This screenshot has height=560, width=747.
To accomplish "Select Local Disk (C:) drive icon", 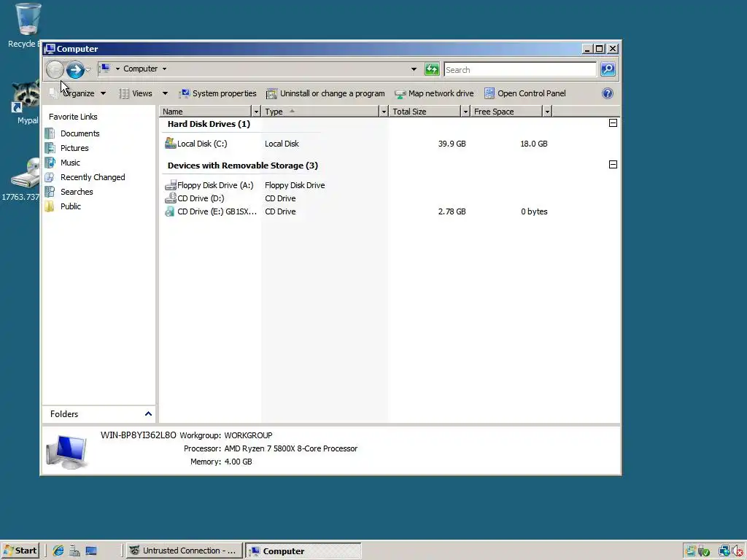I will click(x=170, y=143).
